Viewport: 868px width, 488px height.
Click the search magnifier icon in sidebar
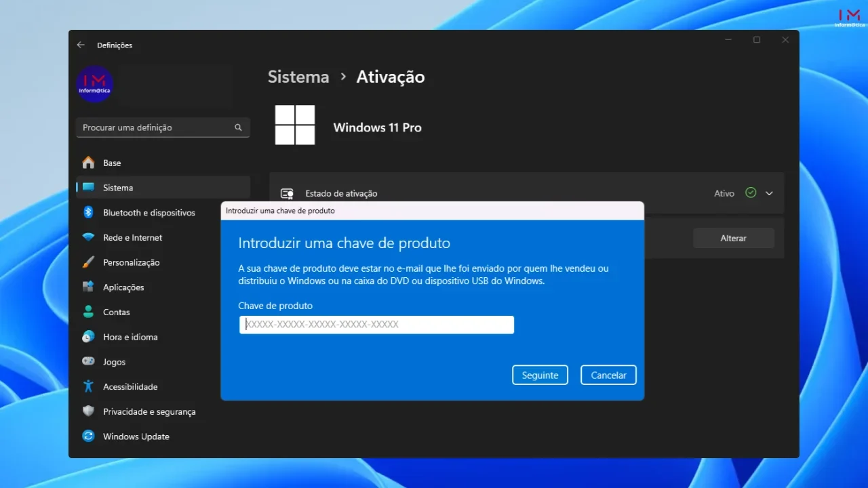[x=238, y=127]
